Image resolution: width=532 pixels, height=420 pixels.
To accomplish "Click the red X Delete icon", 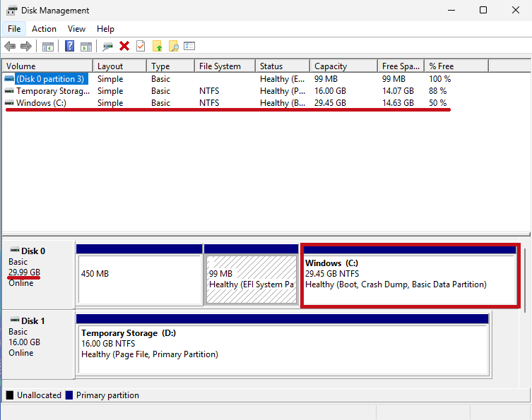I will pos(124,46).
